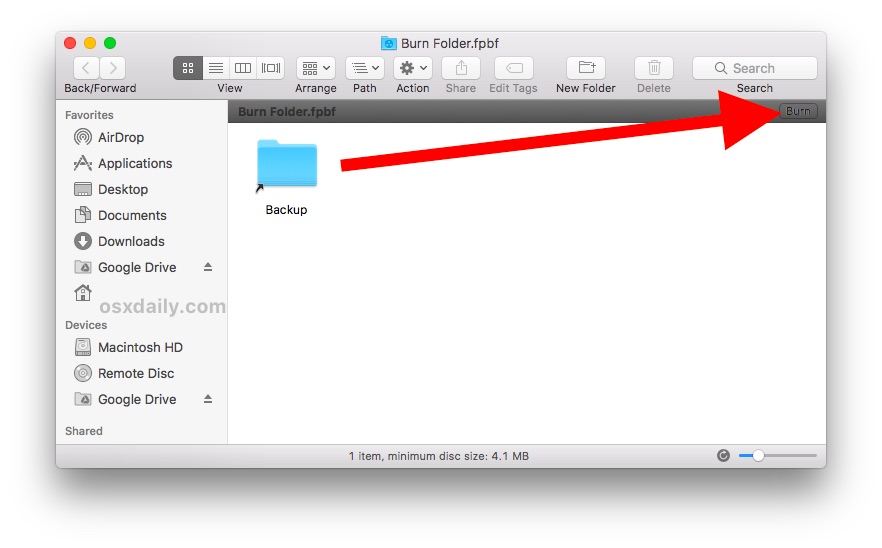Click the Edit Tags icon
Screen dimensions: 882x548
(x=514, y=68)
